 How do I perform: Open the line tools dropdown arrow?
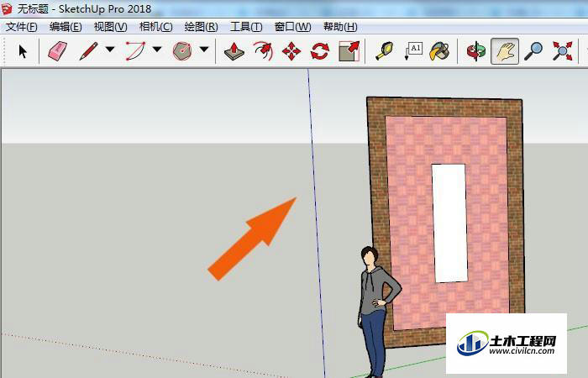[x=110, y=49]
